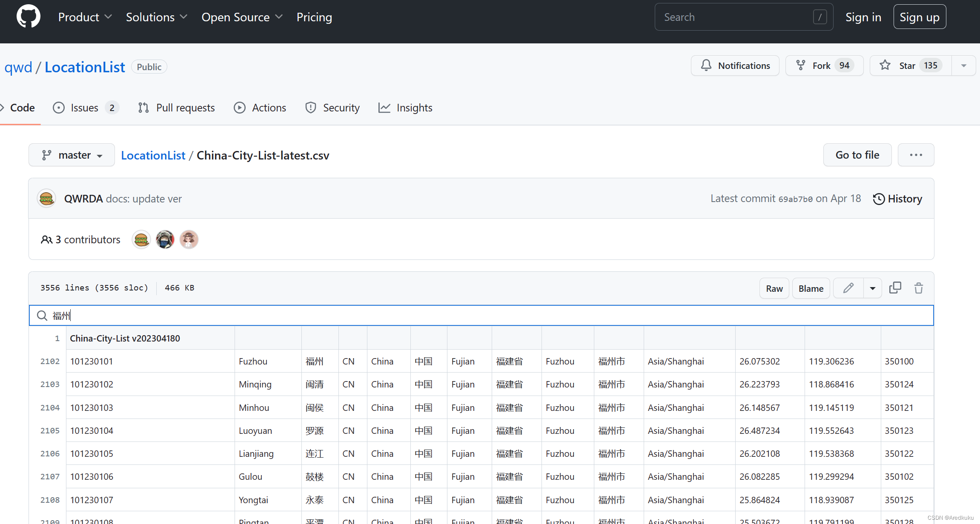The height and width of the screenshot is (524, 980).
Task: Expand the Product menu
Action: pyautogui.click(x=85, y=17)
